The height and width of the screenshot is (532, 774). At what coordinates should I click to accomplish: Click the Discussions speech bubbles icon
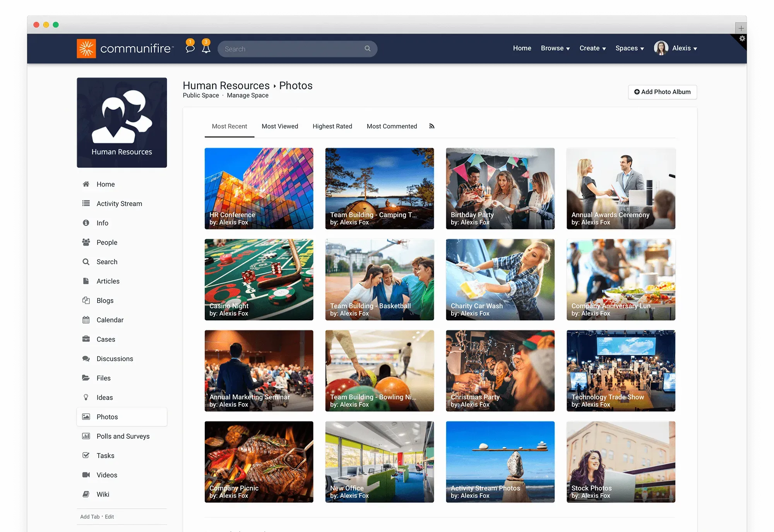coord(86,359)
